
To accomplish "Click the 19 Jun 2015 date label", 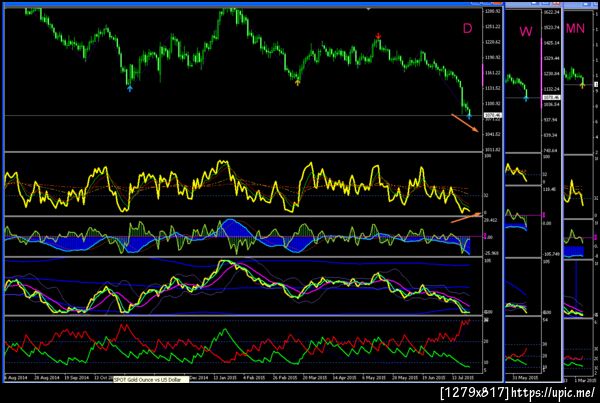I will [434, 377].
